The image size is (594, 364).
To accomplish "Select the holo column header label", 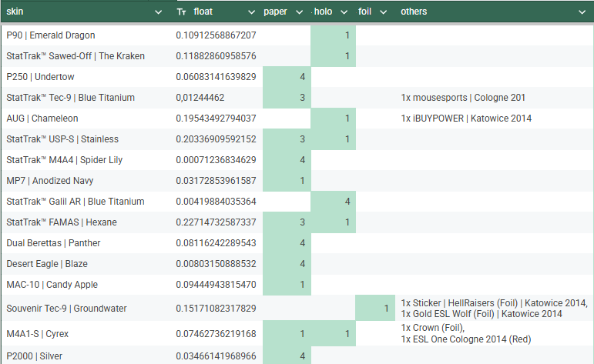I will tap(323, 12).
